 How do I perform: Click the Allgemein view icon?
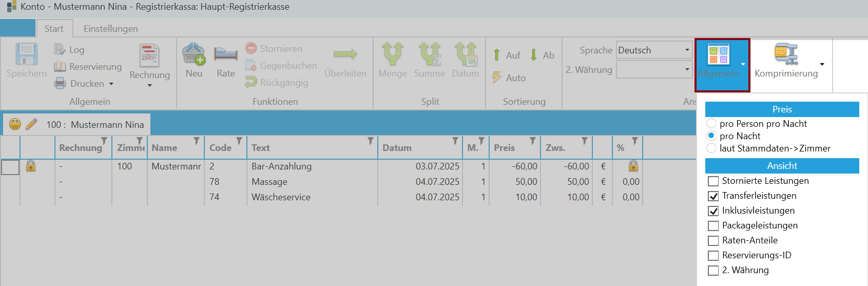pyautogui.click(x=718, y=54)
